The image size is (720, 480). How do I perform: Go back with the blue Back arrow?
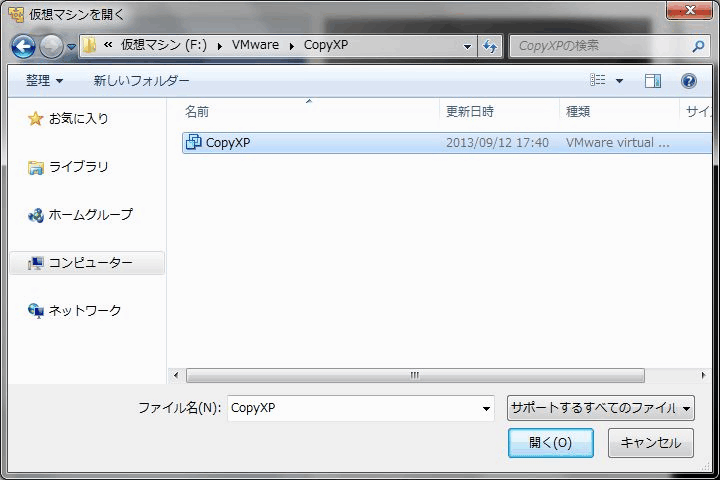[x=23, y=46]
